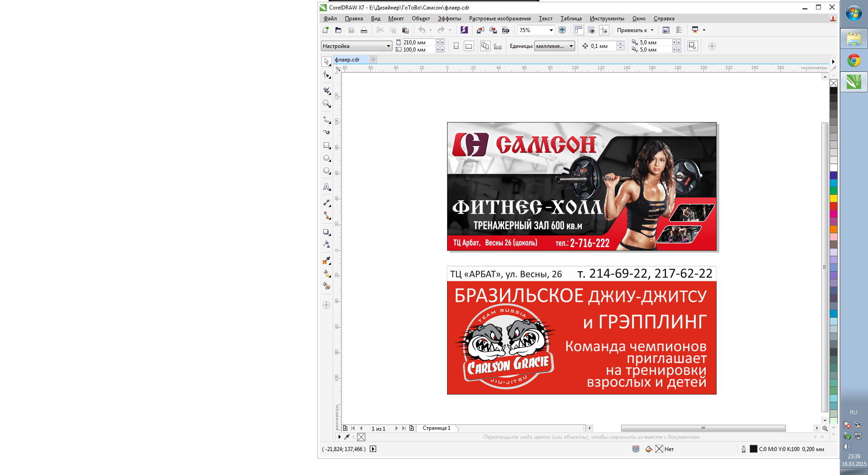
Task: Select the Pick tool in the toolbox
Action: (x=326, y=61)
